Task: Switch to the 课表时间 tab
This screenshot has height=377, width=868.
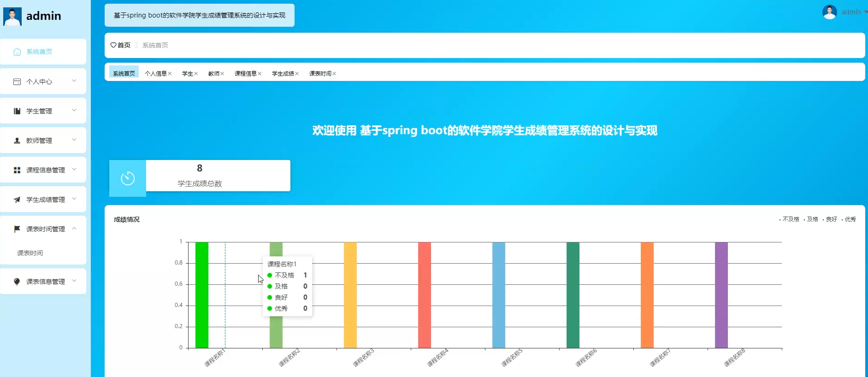Action: (x=320, y=74)
